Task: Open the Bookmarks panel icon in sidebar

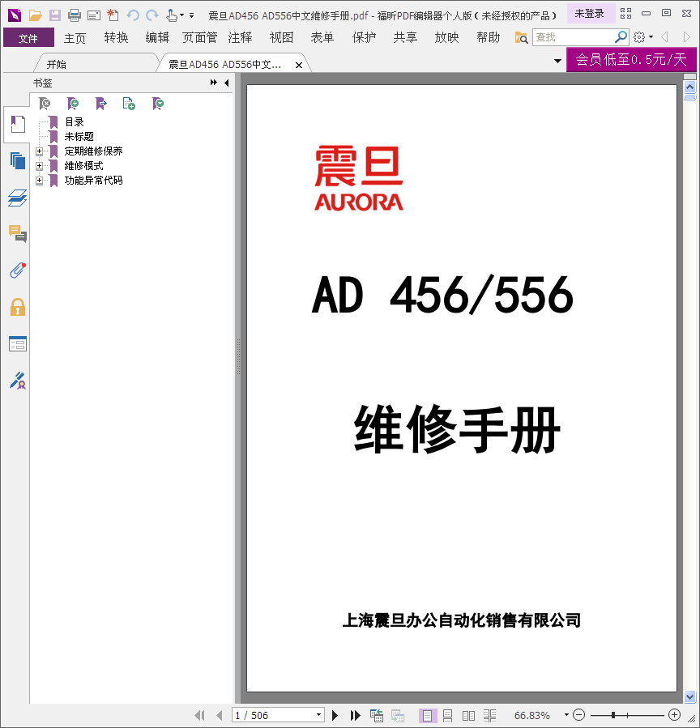Action: [x=18, y=125]
